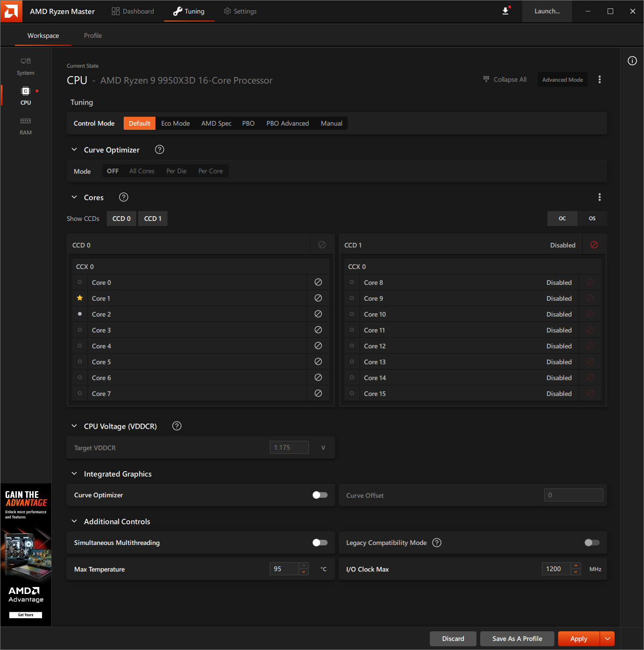Open the Cores section three-dot menu

(600, 197)
